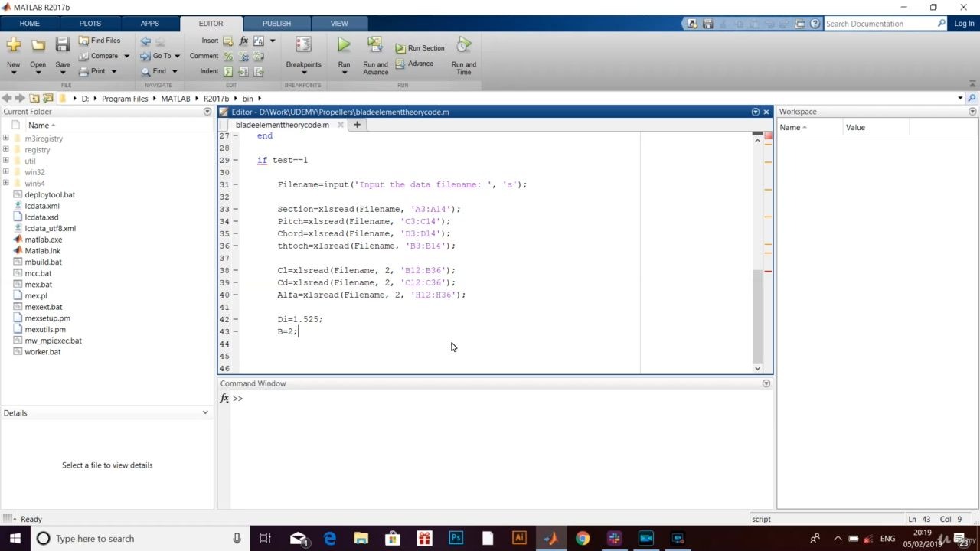Click the Help question mark icon

tap(815, 24)
